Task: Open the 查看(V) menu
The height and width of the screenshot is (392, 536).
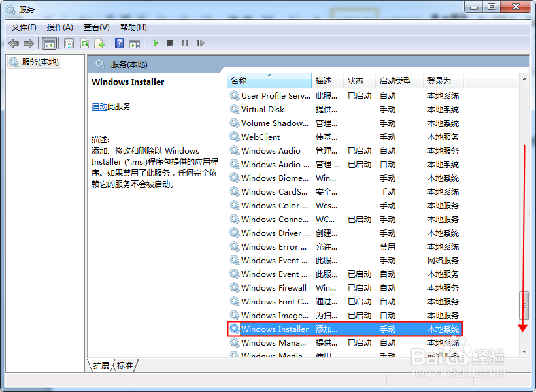Action: [95, 27]
